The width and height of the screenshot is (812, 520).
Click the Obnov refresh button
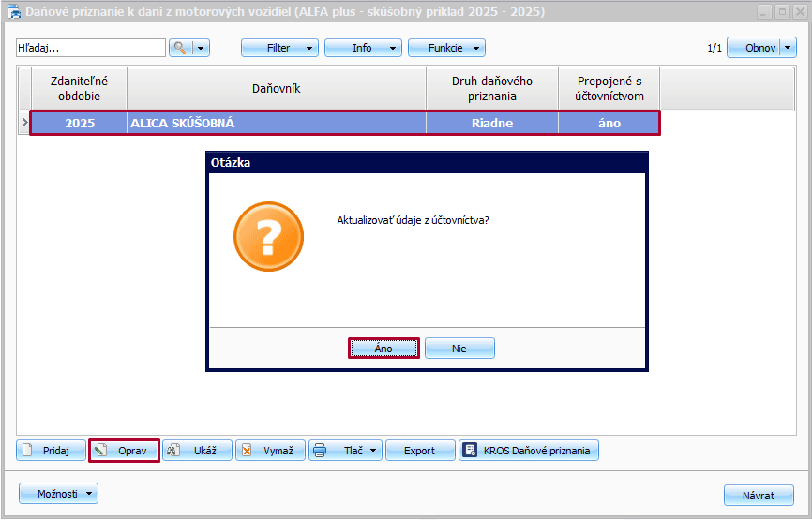760,48
